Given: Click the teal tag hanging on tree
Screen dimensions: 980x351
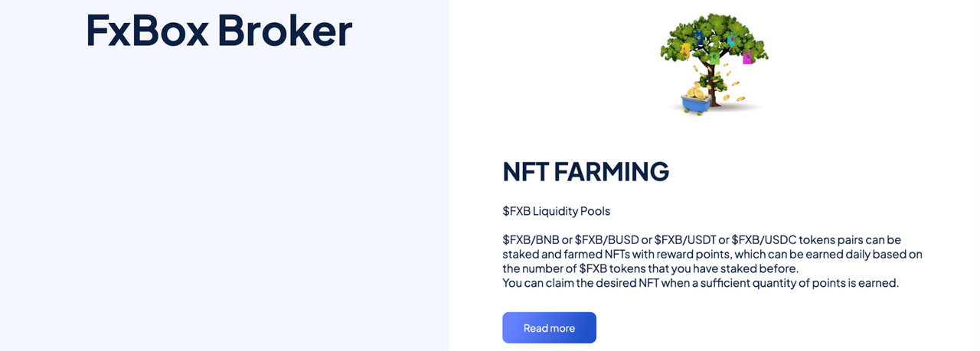Looking at the screenshot, I should pos(732,41).
